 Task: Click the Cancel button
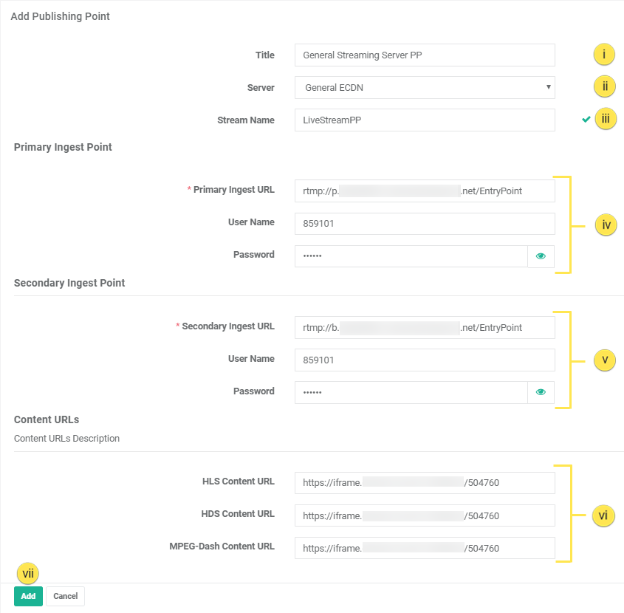65,596
